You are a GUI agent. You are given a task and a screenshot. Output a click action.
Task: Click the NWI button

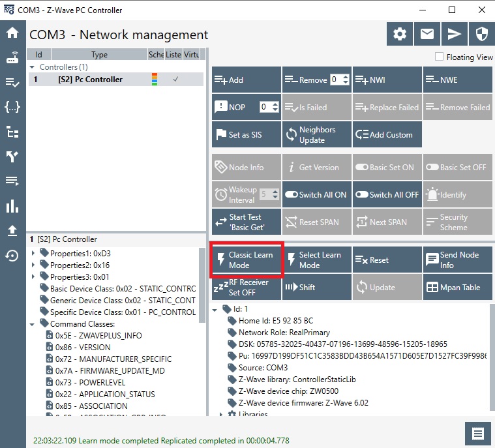tap(387, 80)
